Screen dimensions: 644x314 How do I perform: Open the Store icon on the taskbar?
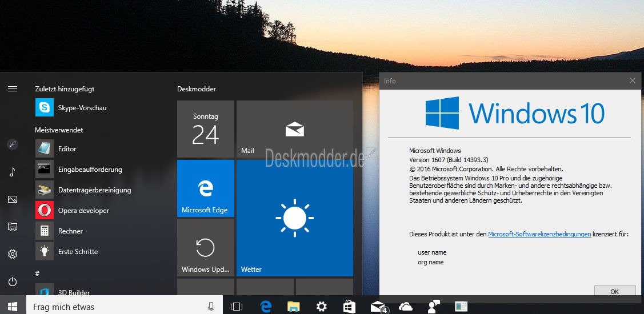click(349, 307)
